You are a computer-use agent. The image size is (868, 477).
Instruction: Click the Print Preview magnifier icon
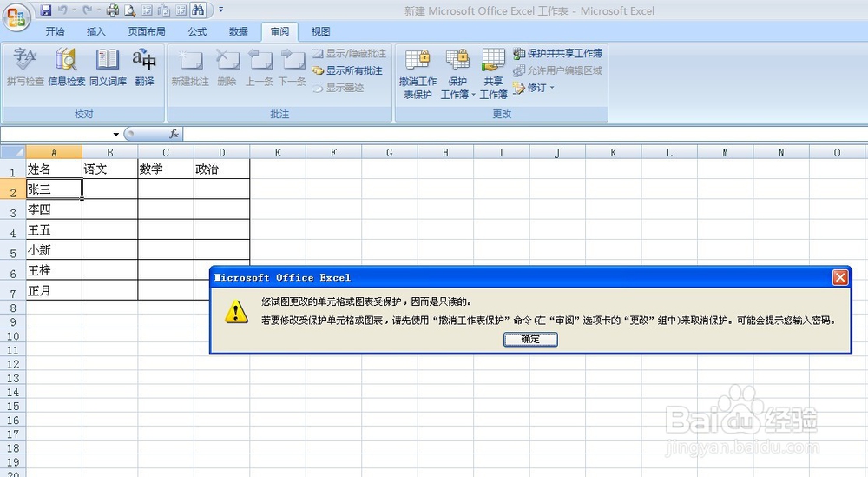click(x=129, y=10)
